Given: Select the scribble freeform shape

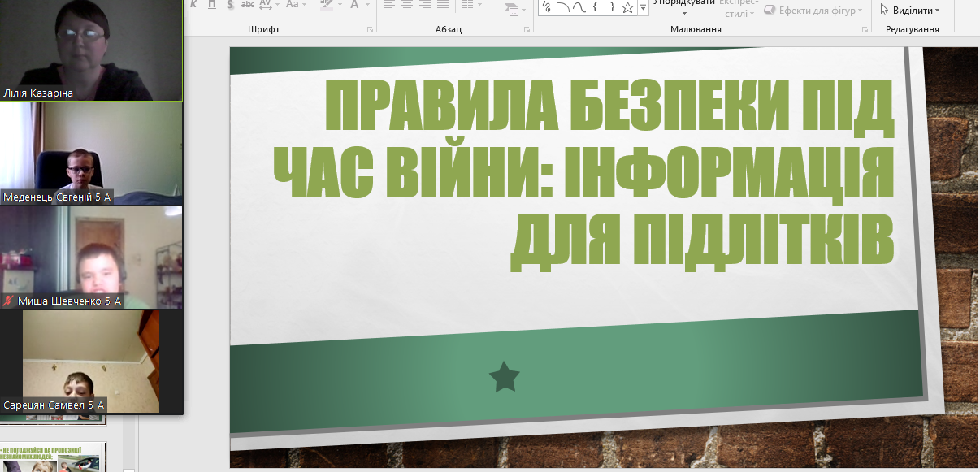Looking at the screenshot, I should click(546, 7).
